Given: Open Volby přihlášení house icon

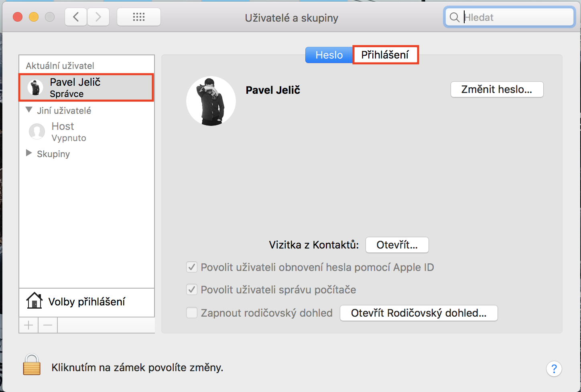Looking at the screenshot, I should coord(35,301).
